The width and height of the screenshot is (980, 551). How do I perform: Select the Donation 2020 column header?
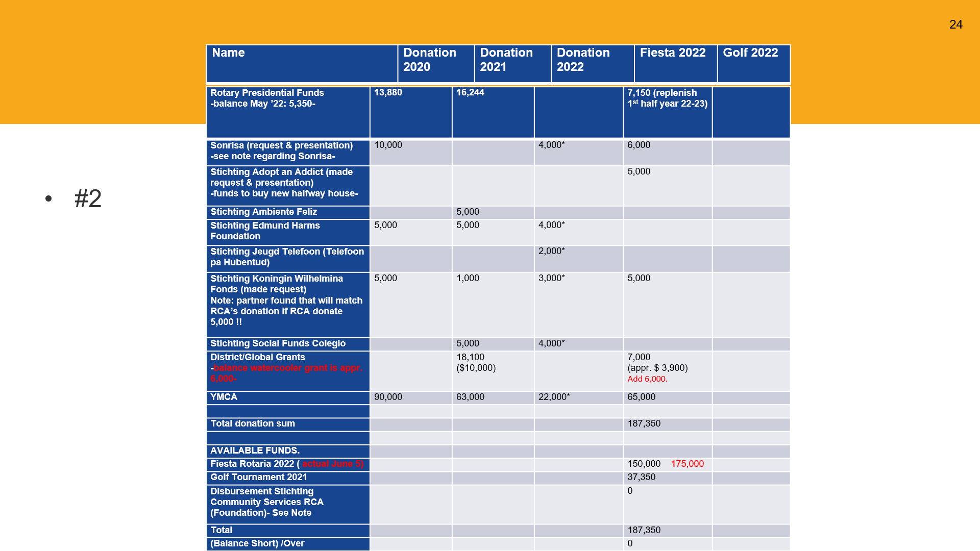436,64
